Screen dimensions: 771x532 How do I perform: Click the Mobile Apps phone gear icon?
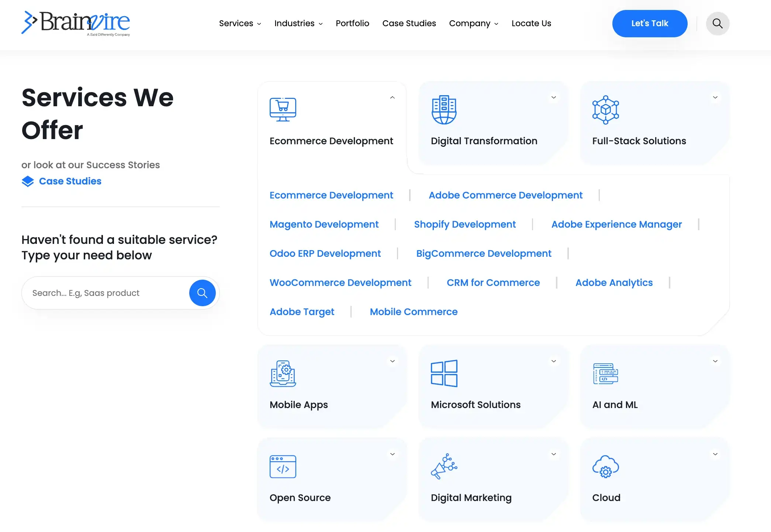[x=283, y=373]
